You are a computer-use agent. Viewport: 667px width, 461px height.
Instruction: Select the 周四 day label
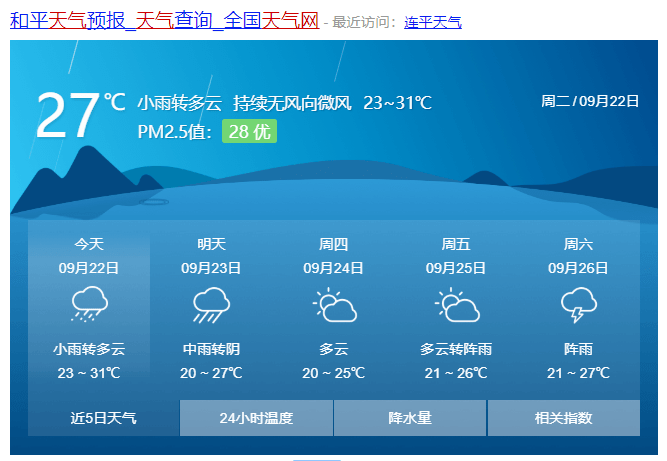pyautogui.click(x=334, y=244)
